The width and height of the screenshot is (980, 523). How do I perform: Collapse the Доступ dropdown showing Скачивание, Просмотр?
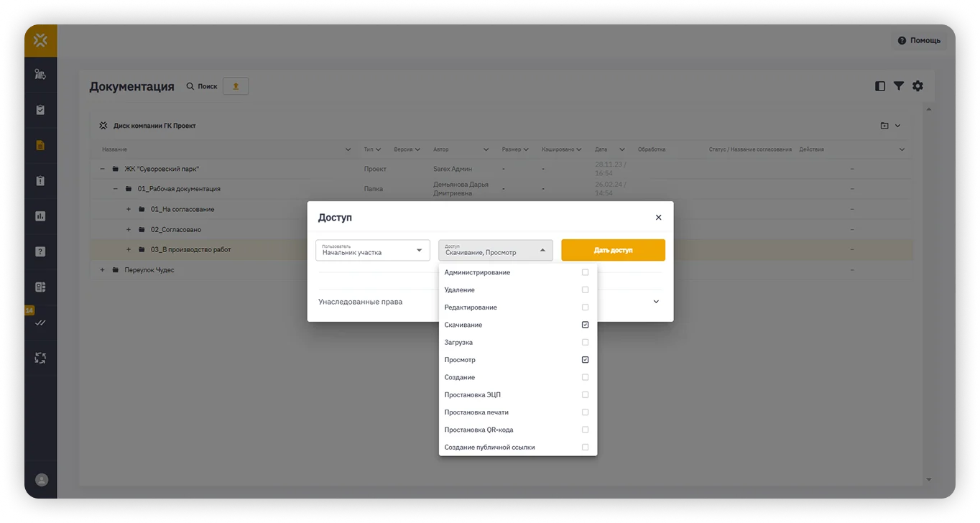(x=496, y=250)
